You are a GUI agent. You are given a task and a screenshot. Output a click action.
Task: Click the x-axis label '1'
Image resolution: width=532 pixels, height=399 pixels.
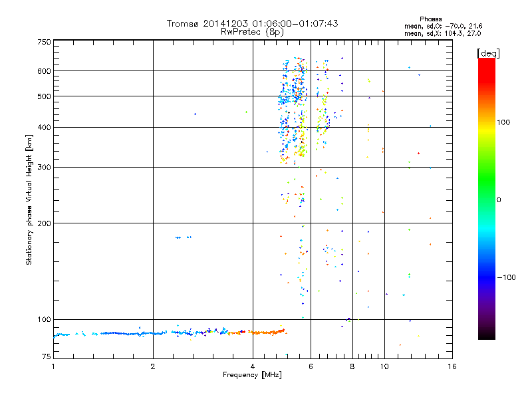pyautogui.click(x=53, y=366)
